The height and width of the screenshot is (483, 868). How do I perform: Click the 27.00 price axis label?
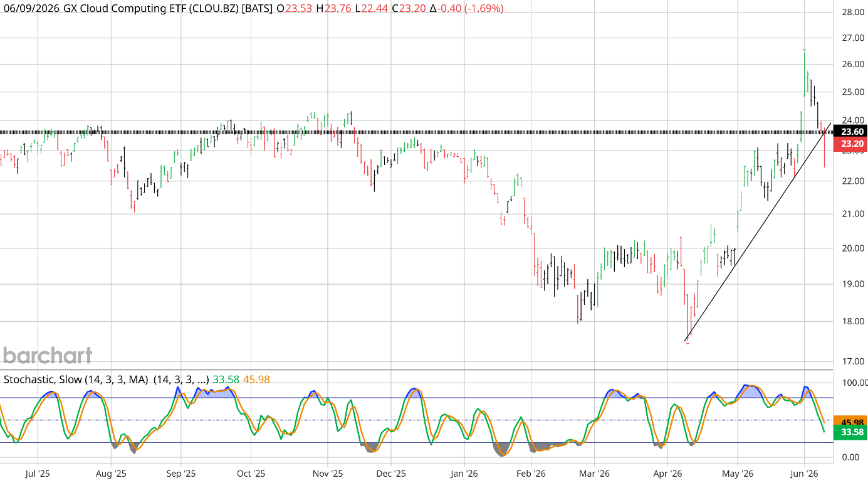click(854, 38)
